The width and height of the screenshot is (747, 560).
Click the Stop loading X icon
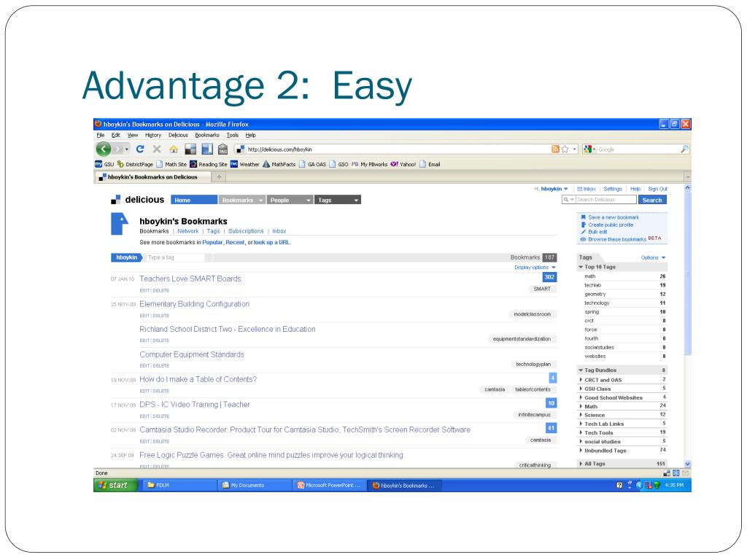tap(157, 149)
